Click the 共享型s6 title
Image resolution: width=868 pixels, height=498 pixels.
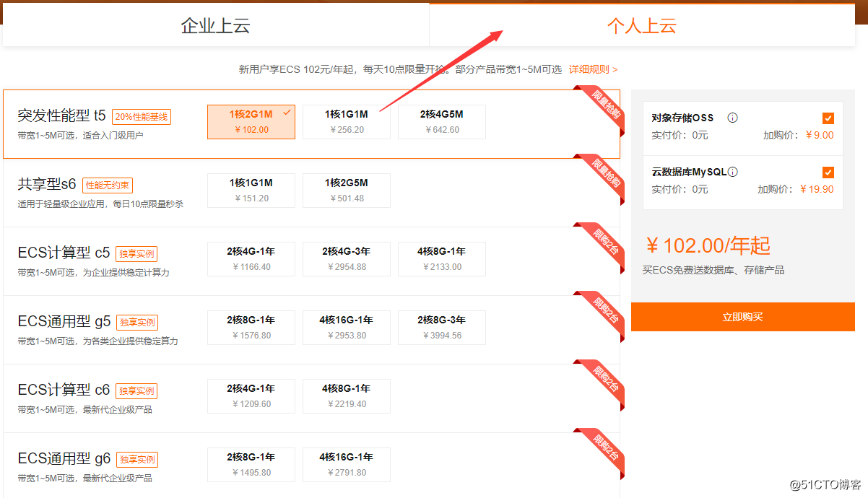pos(47,184)
